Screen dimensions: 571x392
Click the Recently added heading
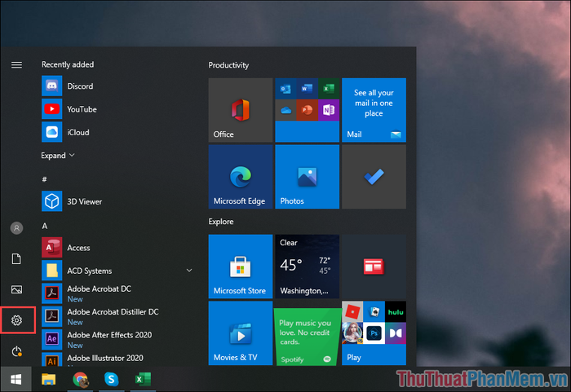point(68,64)
